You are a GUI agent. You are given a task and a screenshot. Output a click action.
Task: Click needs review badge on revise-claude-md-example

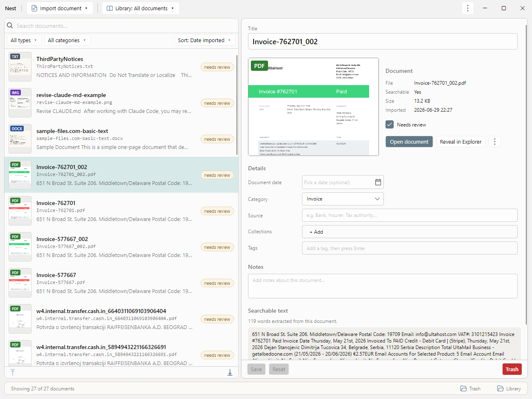click(217, 103)
